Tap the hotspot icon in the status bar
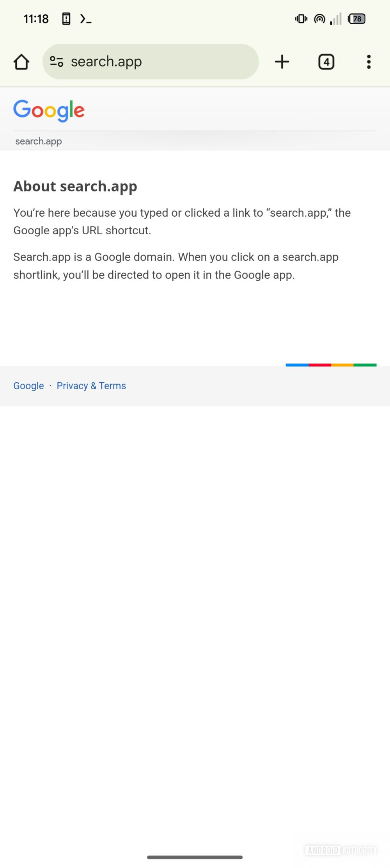This screenshot has width=390, height=868. coord(319,18)
